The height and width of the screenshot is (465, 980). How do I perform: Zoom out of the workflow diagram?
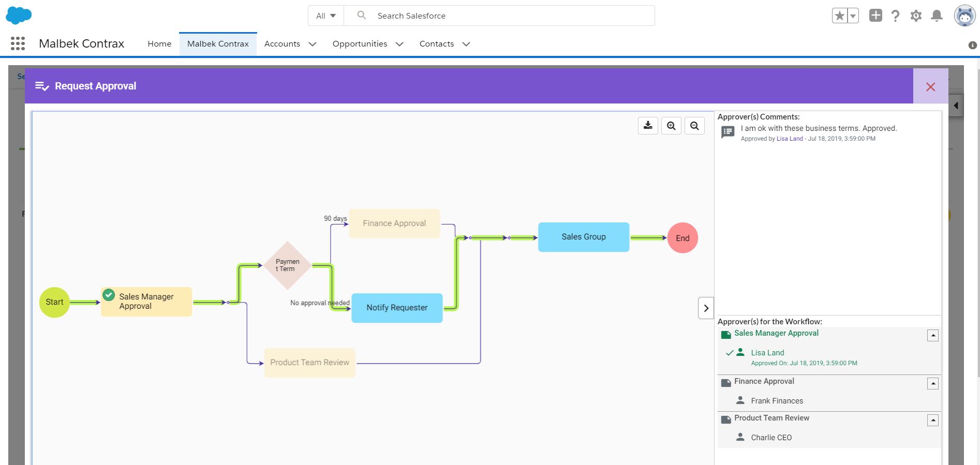(x=694, y=126)
